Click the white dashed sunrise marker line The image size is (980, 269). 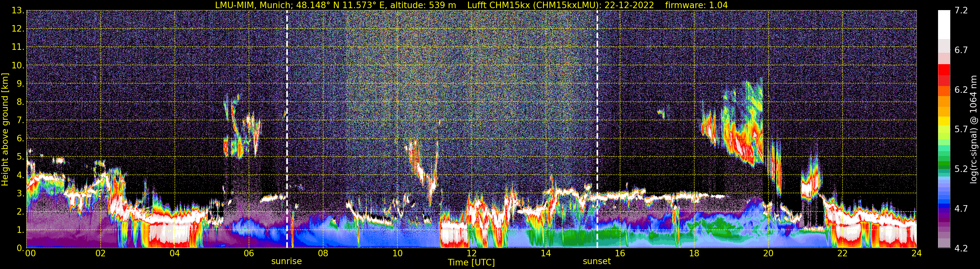point(287,129)
